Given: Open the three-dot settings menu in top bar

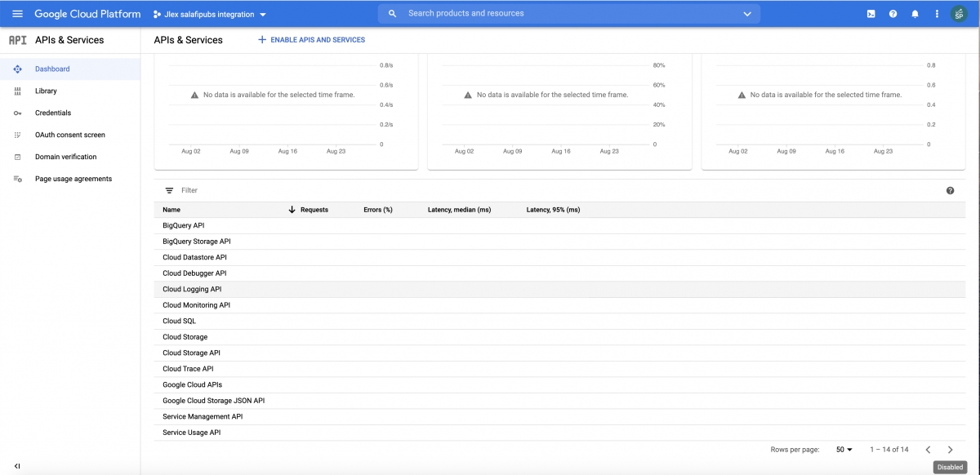Looking at the screenshot, I should (x=937, y=14).
